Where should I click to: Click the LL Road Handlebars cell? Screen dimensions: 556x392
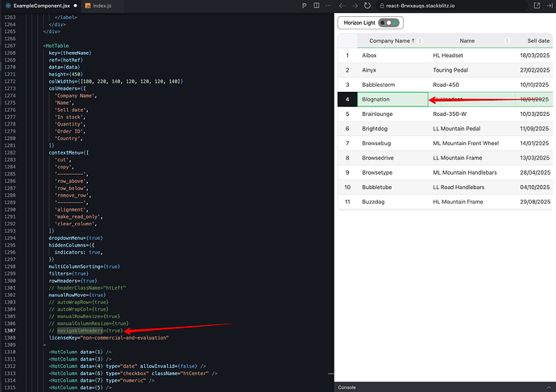pyautogui.click(x=471, y=187)
